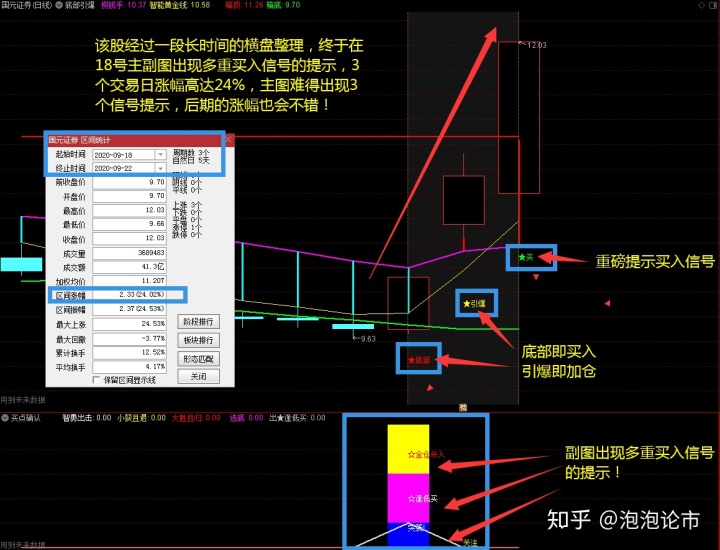This screenshot has width=720, height=550.
Task: Click the small 榜 badge below the chart
Action: (463, 407)
